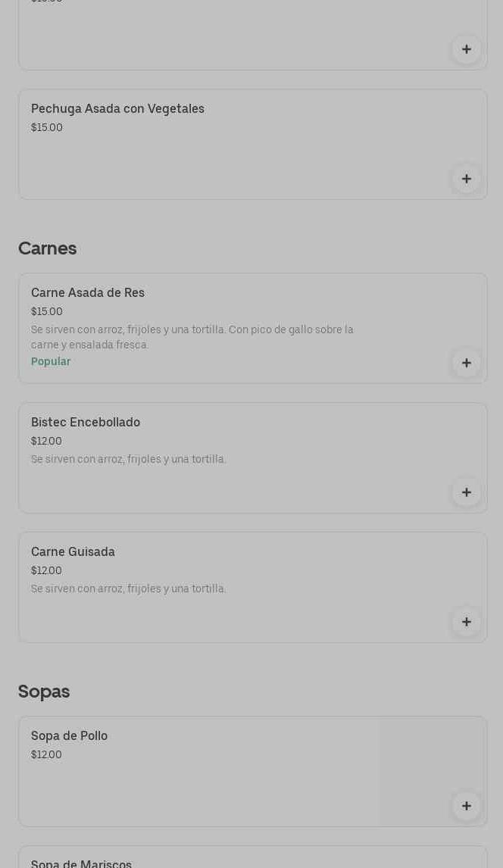
Task: Open the Carne Guisada item title
Action: tap(73, 552)
